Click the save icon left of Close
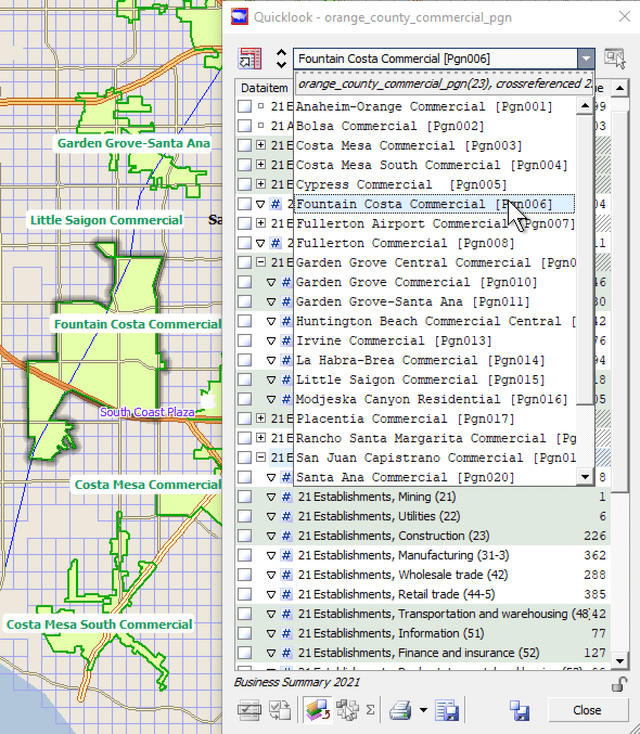Screen dimensions: 640x734 (519, 710)
